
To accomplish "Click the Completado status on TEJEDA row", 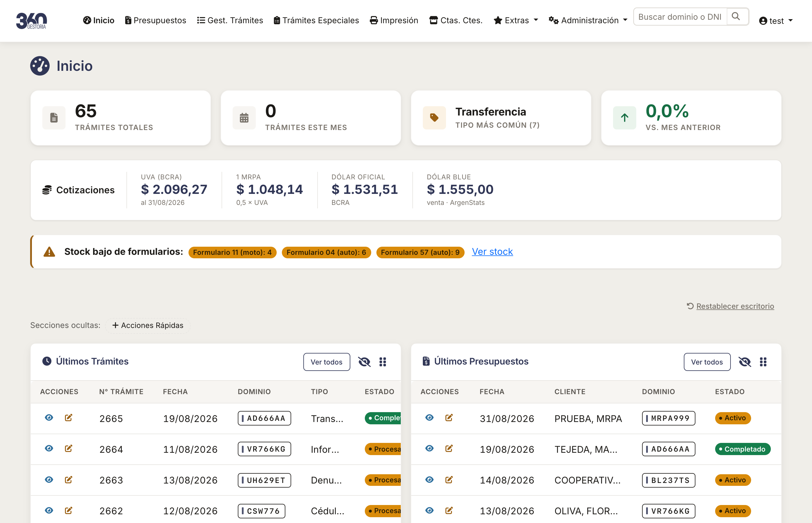I will [x=742, y=449].
